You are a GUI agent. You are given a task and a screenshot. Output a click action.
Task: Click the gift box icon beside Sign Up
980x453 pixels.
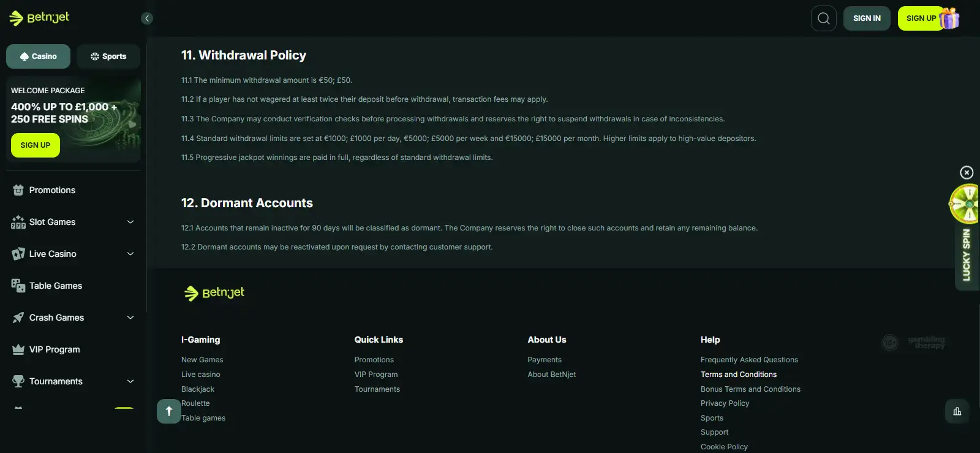(x=949, y=18)
